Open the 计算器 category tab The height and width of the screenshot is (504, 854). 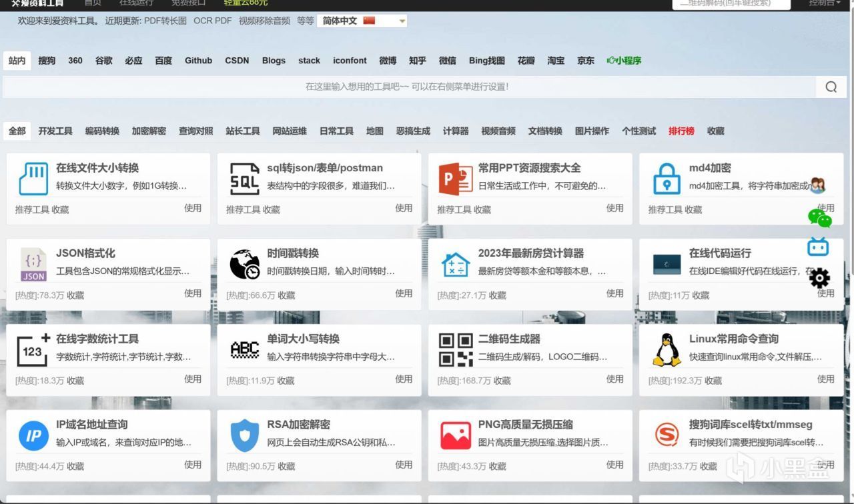(x=456, y=131)
